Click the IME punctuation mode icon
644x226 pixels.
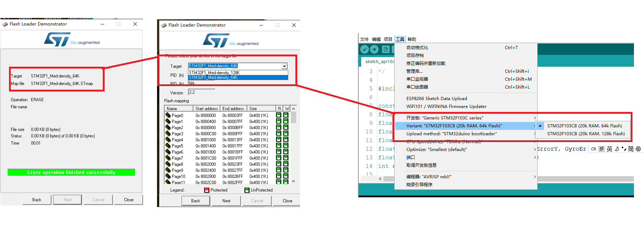[624, 149]
